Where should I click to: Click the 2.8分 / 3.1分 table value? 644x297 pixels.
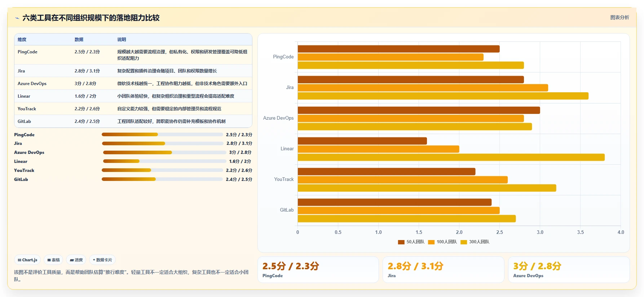[87, 71]
